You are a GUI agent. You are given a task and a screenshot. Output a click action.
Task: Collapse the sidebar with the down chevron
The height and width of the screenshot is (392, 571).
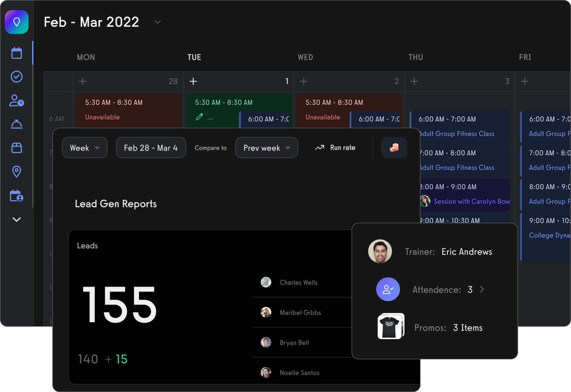point(16,219)
